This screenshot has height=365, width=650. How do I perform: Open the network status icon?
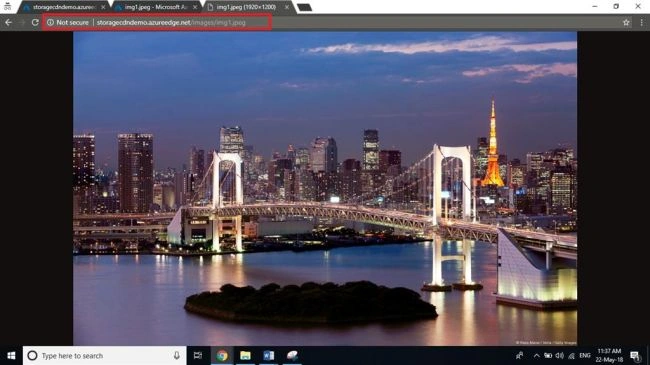click(572, 355)
